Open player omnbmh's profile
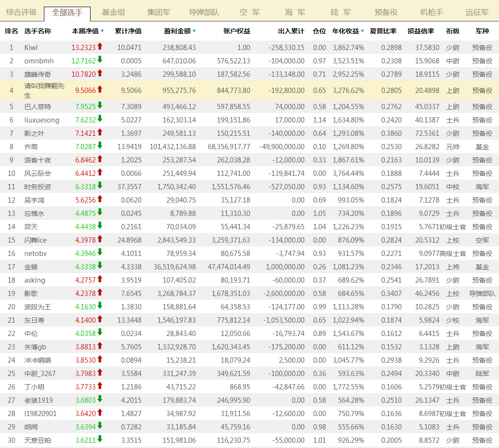The image size is (499, 448). point(39,61)
